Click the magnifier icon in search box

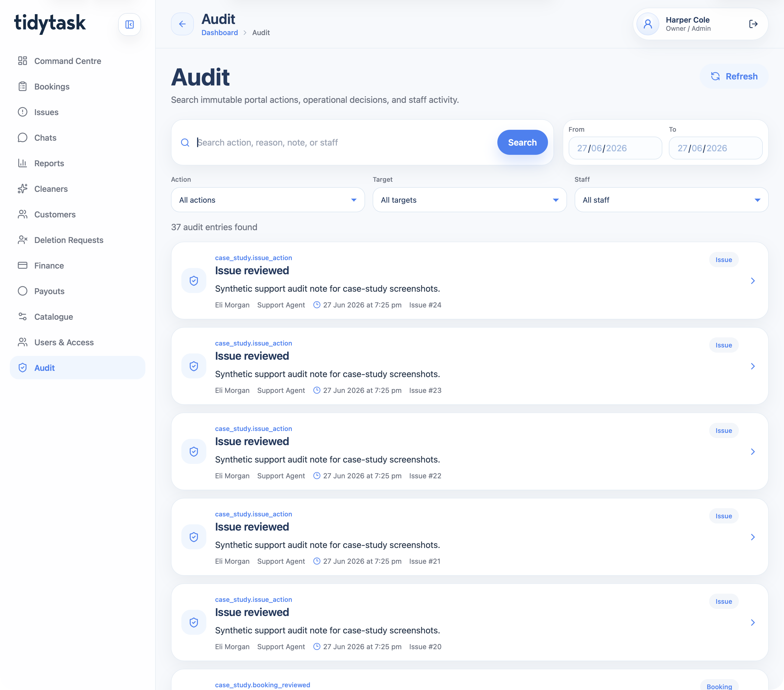point(185,143)
